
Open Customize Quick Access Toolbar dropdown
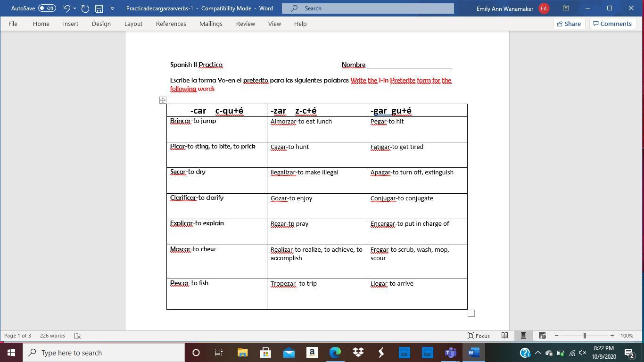112,8
